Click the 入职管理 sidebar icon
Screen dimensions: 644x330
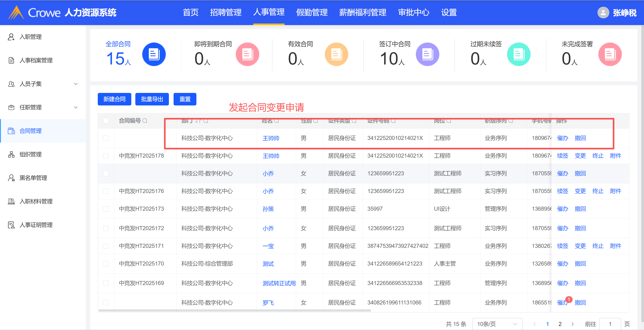(11, 37)
